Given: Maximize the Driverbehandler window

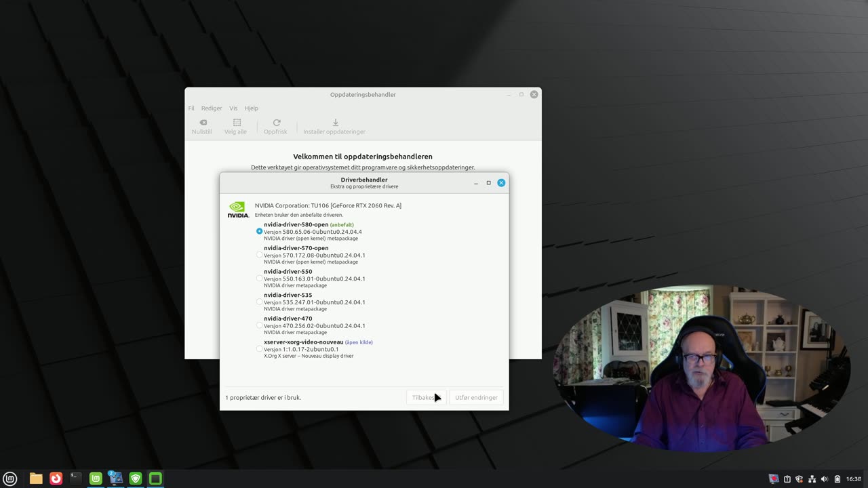Looking at the screenshot, I should pyautogui.click(x=488, y=182).
